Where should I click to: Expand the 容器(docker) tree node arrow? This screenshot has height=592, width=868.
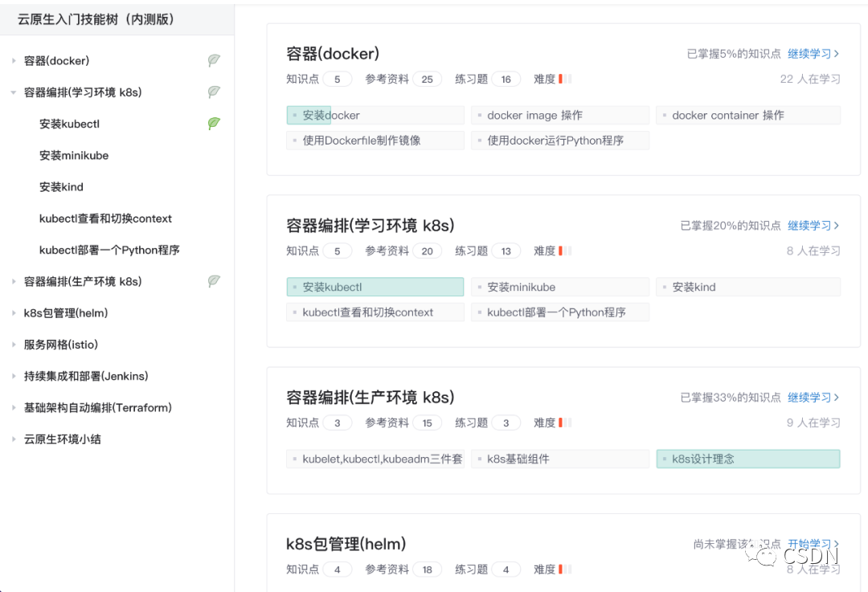pyautogui.click(x=14, y=61)
